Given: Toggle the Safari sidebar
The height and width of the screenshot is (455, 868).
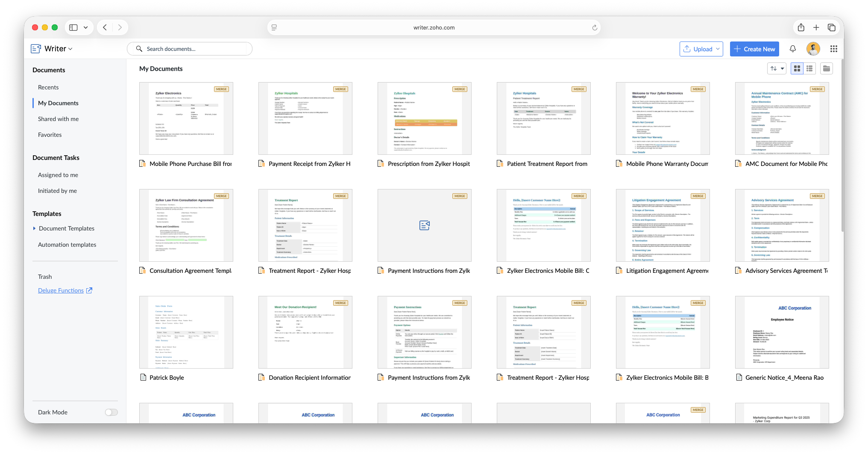Looking at the screenshot, I should pyautogui.click(x=73, y=27).
